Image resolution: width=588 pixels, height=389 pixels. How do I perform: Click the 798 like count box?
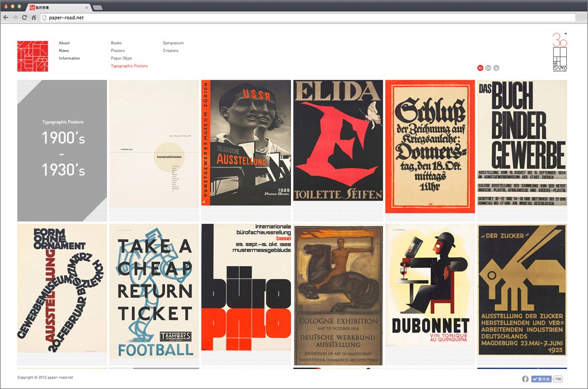point(557,379)
